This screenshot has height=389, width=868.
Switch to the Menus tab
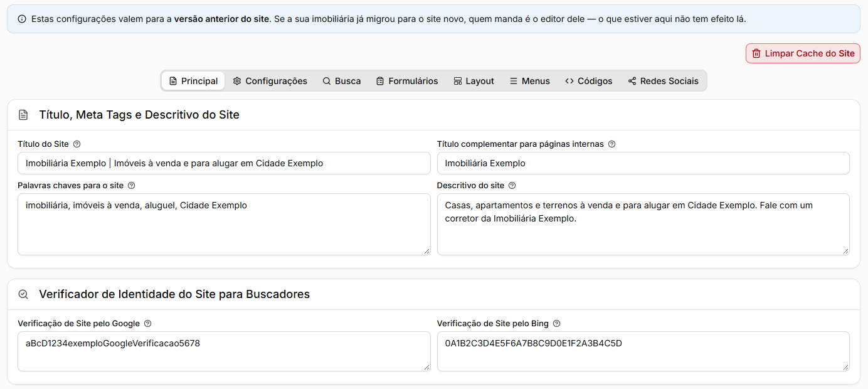pos(529,81)
